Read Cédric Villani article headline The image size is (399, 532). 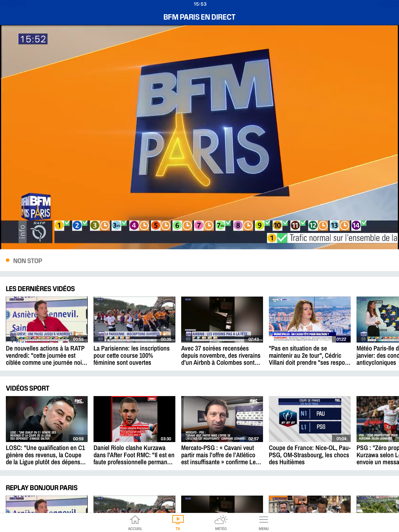coord(309,355)
